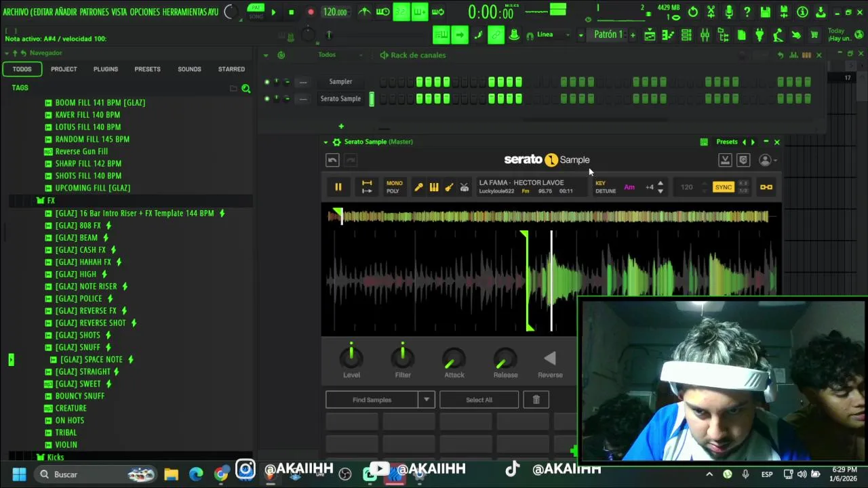Click the FL Studio transport play button
This screenshot has height=488, width=868.
[273, 12]
